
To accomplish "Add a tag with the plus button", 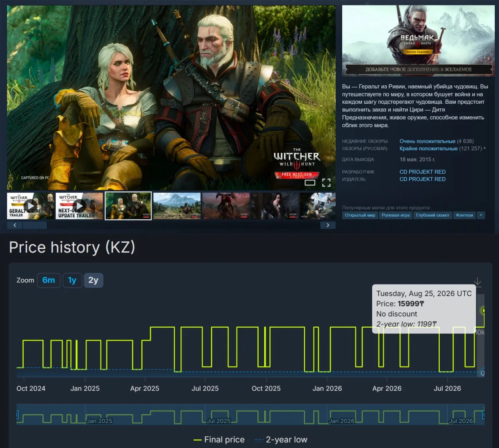I will pyautogui.click(x=481, y=215).
